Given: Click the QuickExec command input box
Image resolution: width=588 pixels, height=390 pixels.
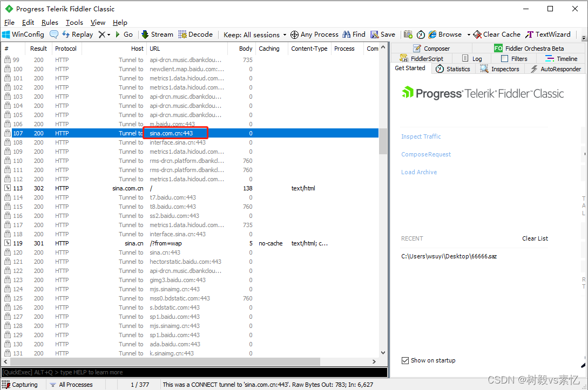Looking at the screenshot, I should [x=194, y=372].
